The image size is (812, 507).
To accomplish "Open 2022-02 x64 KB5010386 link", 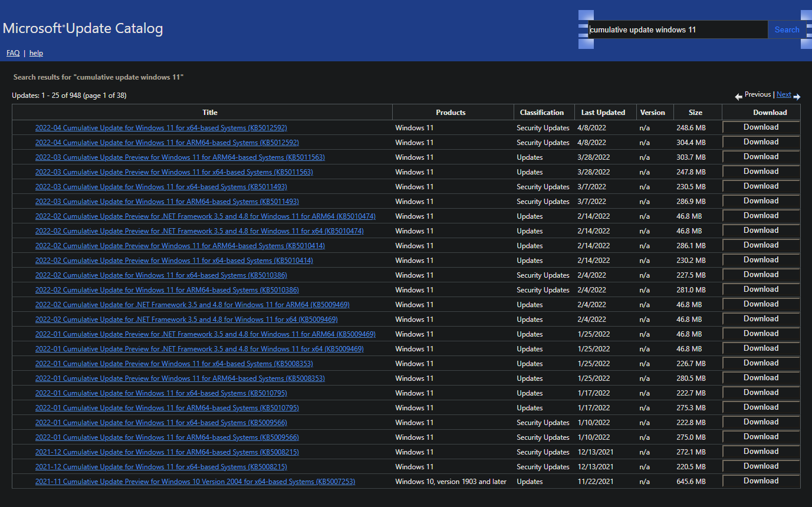I will click(161, 275).
